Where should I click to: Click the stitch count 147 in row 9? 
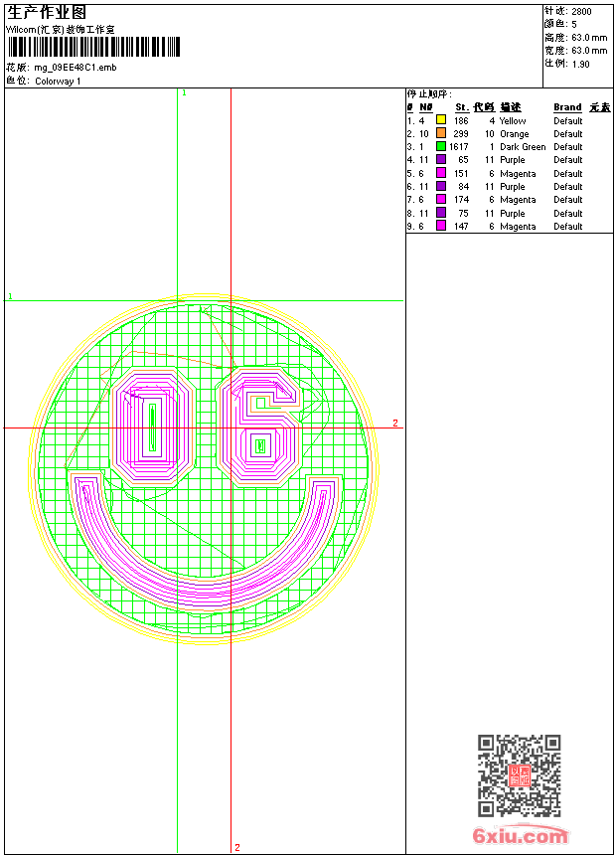coord(461,227)
